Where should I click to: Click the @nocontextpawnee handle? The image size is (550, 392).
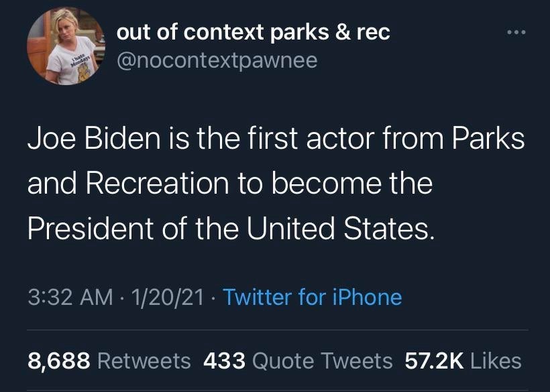pyautogui.click(x=217, y=61)
